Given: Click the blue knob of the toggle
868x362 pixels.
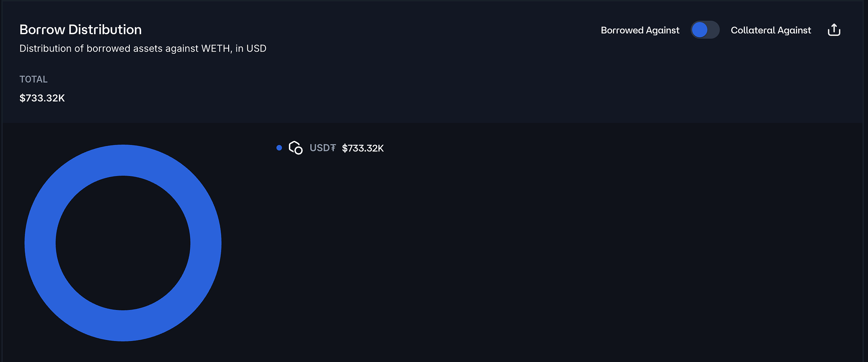Looking at the screenshot, I should click(700, 30).
